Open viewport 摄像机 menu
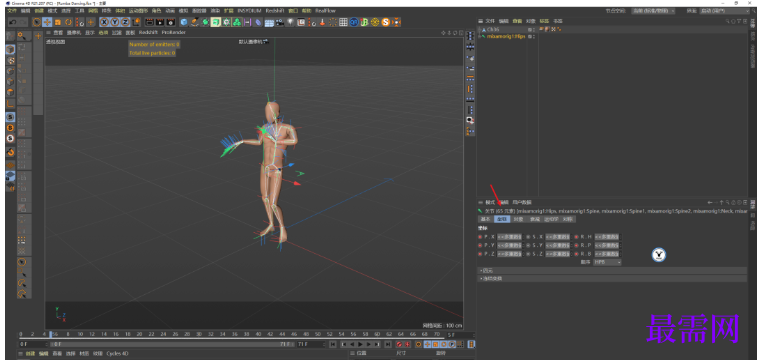Viewport: 758px width, 360px height. point(73,33)
